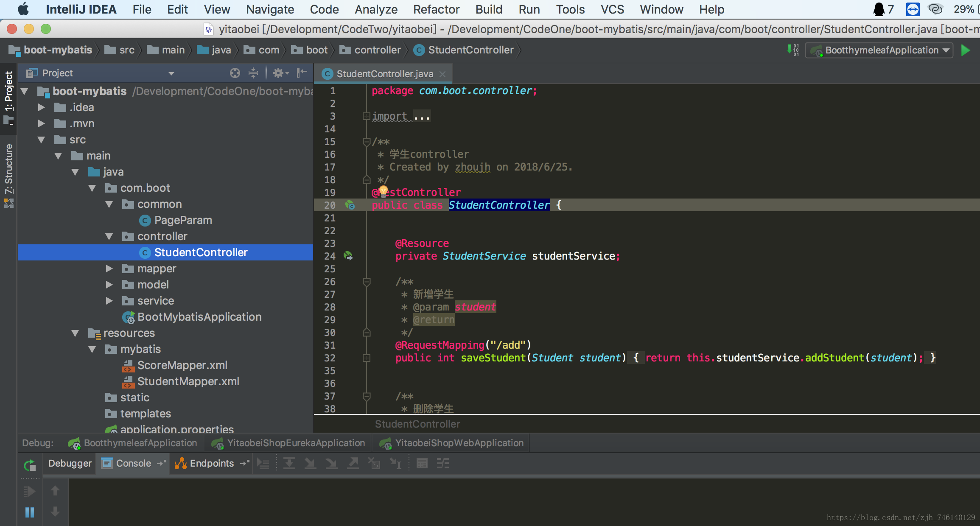The image size is (980, 526).
Task: Restore Endpoints tab layout pin icon
Action: tap(244, 464)
